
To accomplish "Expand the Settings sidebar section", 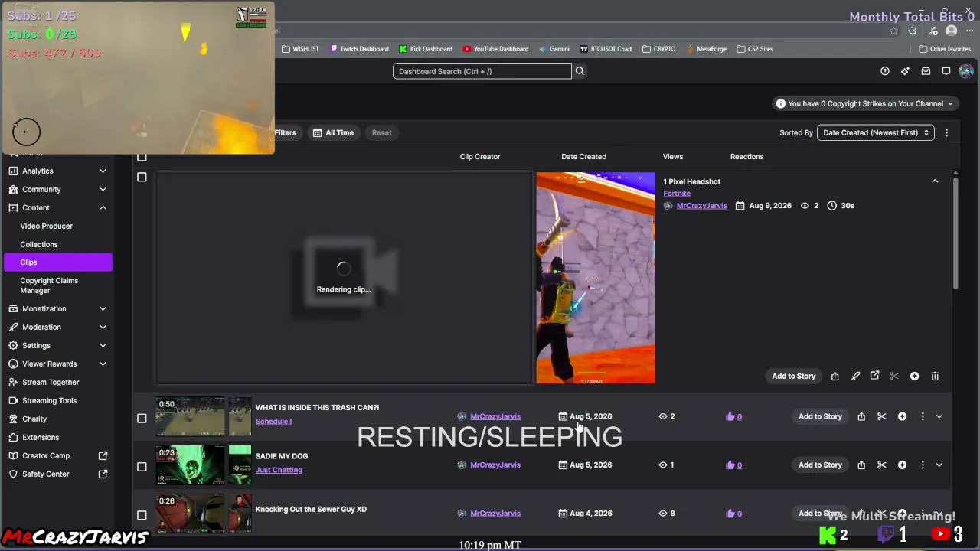I will (103, 345).
